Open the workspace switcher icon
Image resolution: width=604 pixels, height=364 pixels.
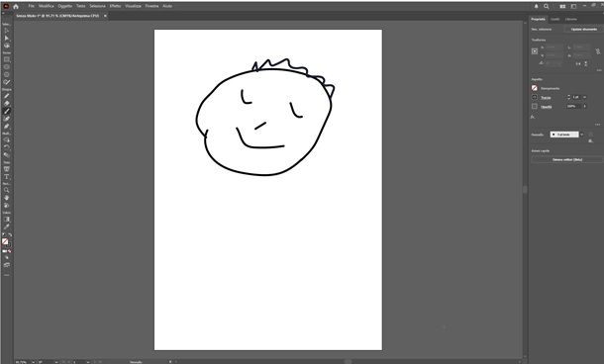tap(573, 6)
